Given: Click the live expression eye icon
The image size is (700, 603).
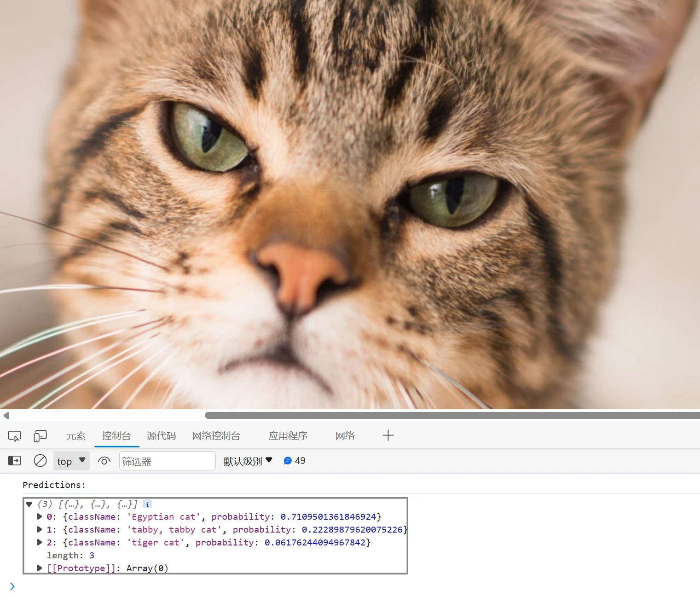Looking at the screenshot, I should (104, 461).
